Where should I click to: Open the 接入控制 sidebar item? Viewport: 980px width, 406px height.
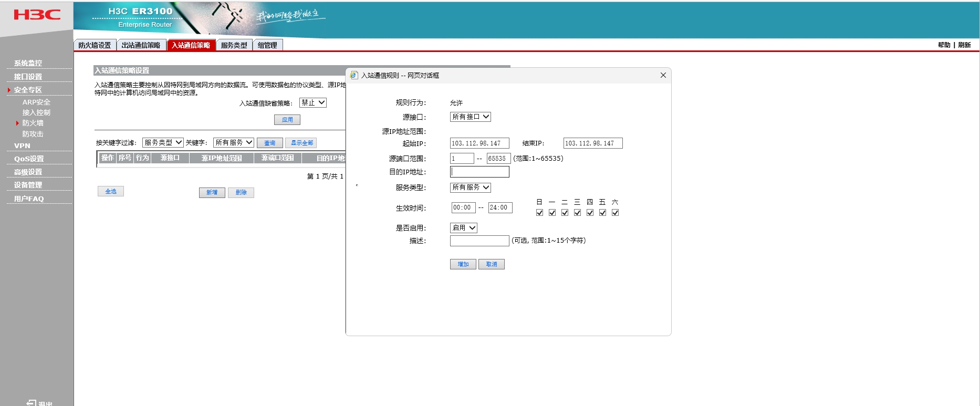(x=36, y=112)
